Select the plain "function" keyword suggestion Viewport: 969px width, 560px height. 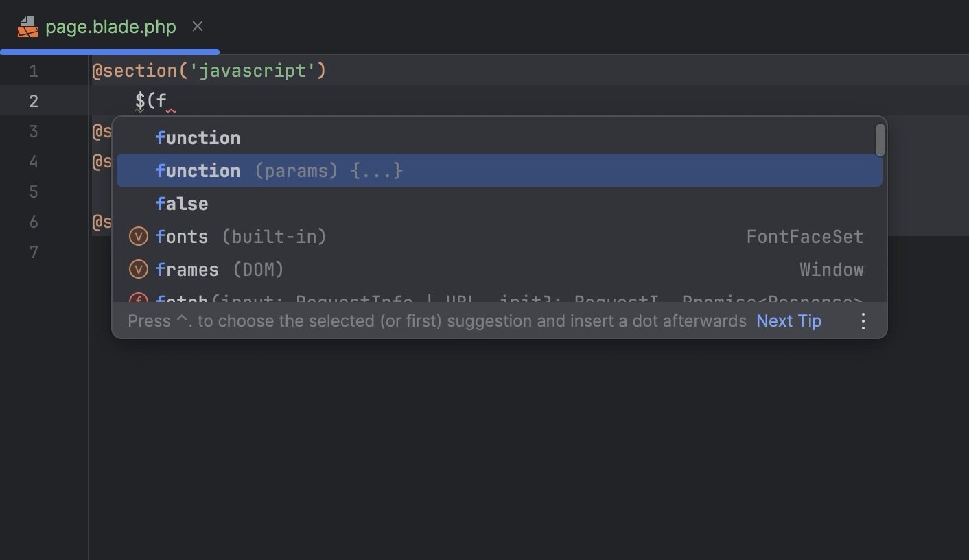(x=198, y=138)
